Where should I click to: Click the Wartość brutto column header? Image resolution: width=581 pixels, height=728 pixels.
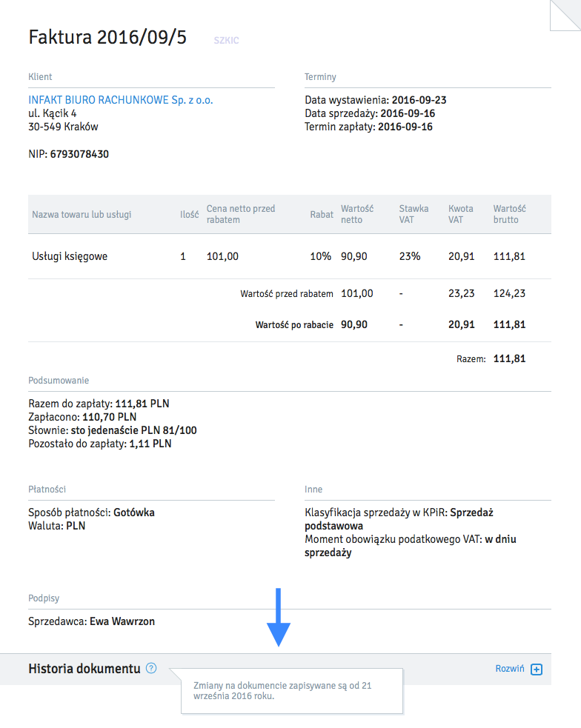point(509,214)
